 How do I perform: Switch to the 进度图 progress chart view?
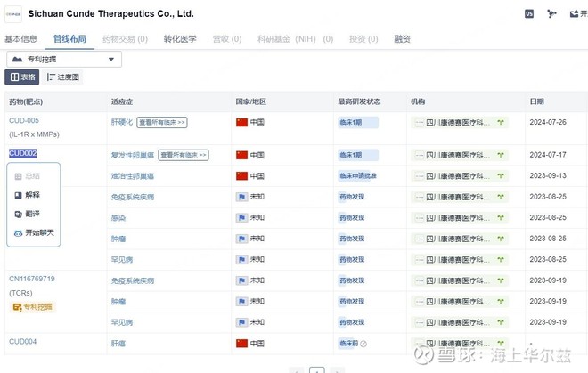[62, 77]
